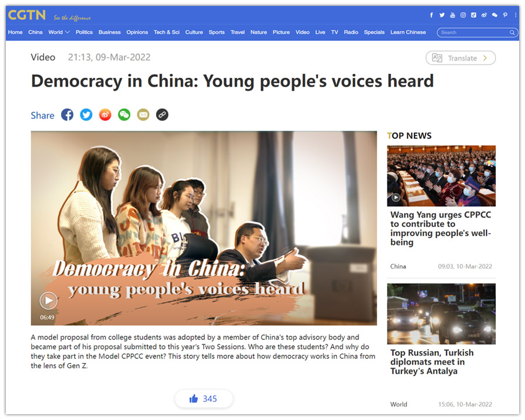The image size is (525, 420).
Task: Share article to Weibo
Action: pyautogui.click(x=105, y=115)
